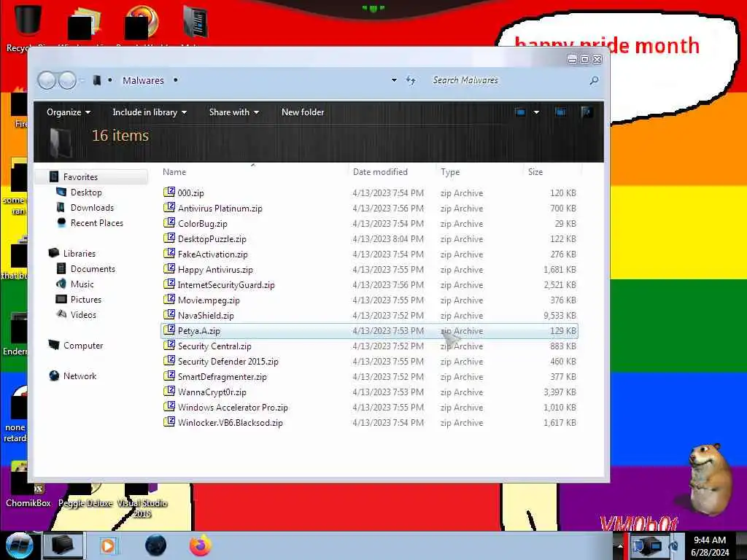Click the Refresh address bar icon
This screenshot has height=560, width=747.
pyautogui.click(x=411, y=80)
